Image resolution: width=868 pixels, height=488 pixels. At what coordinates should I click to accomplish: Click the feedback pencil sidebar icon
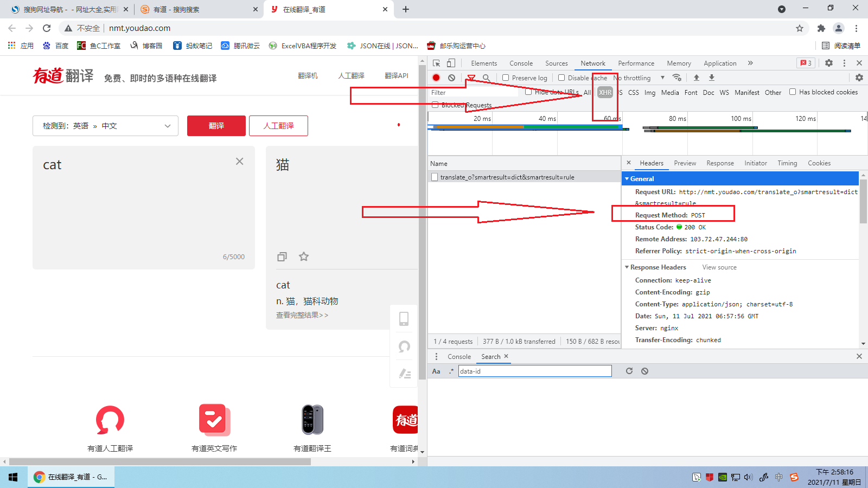point(405,373)
